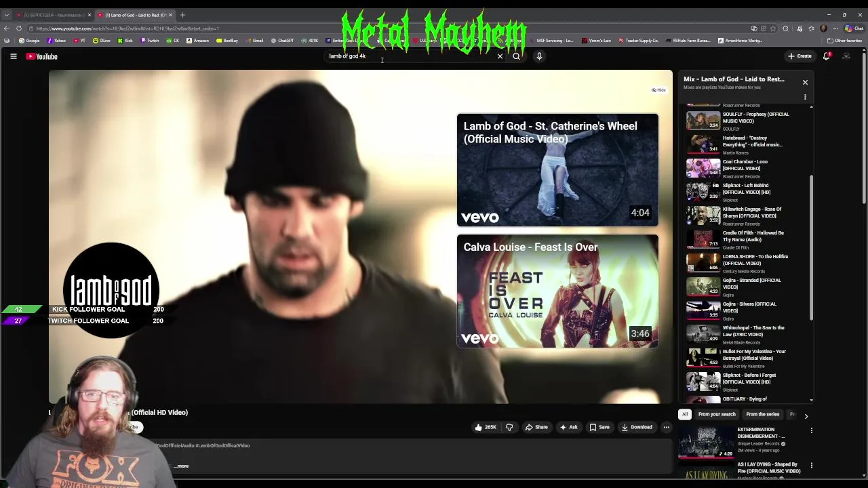Open the Twitch bookmark
This screenshot has width=868, height=488.
point(149,41)
